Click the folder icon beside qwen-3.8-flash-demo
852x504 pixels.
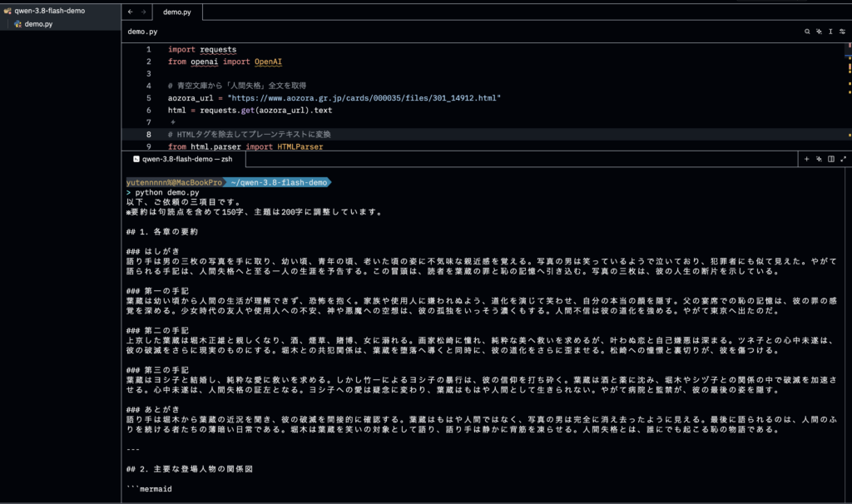[x=7, y=11]
